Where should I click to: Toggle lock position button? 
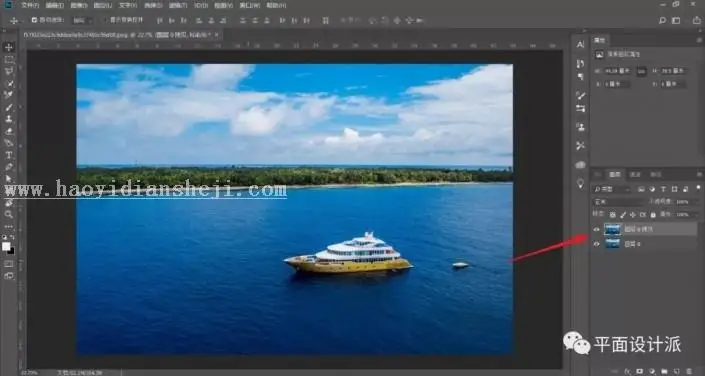click(633, 215)
